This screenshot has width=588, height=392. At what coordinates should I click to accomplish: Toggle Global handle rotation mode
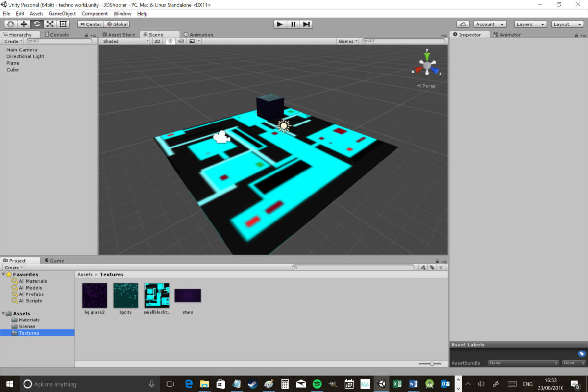[117, 24]
